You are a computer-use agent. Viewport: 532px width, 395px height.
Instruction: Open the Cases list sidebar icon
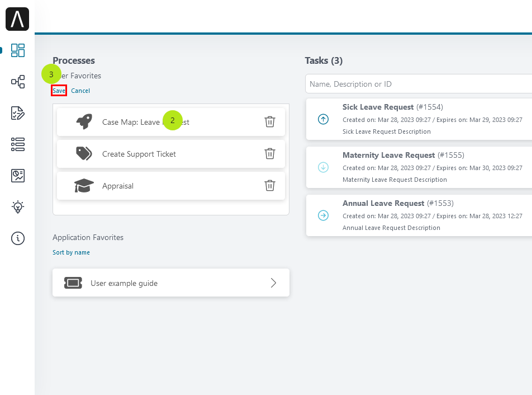[18, 144]
